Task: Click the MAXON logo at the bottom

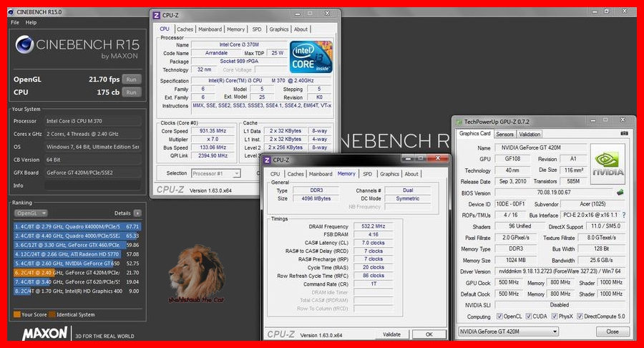Action: (x=45, y=333)
